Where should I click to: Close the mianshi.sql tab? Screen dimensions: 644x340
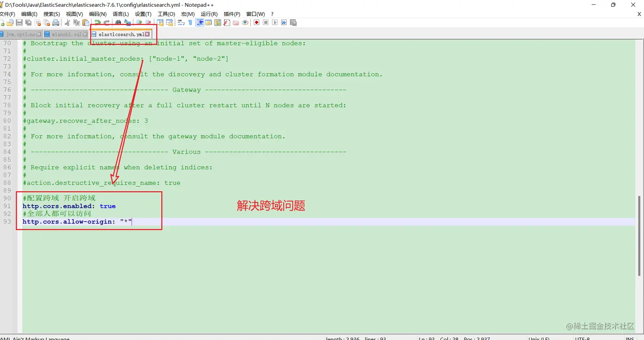(x=85, y=34)
